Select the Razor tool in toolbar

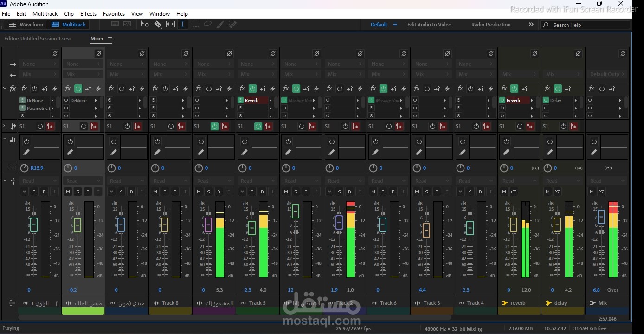[x=158, y=25]
